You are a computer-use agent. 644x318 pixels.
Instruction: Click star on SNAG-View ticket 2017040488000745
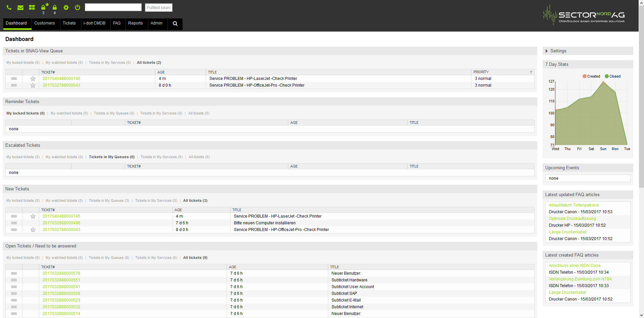[33, 79]
